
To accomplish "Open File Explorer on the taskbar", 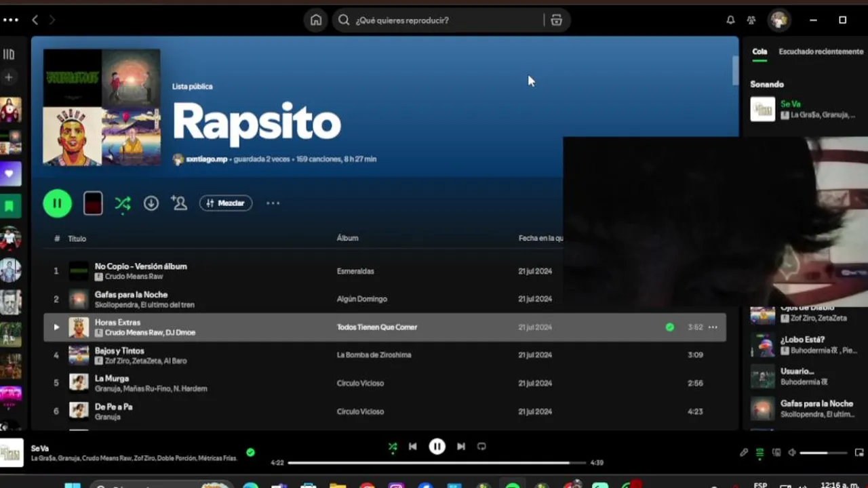I will coord(338,486).
